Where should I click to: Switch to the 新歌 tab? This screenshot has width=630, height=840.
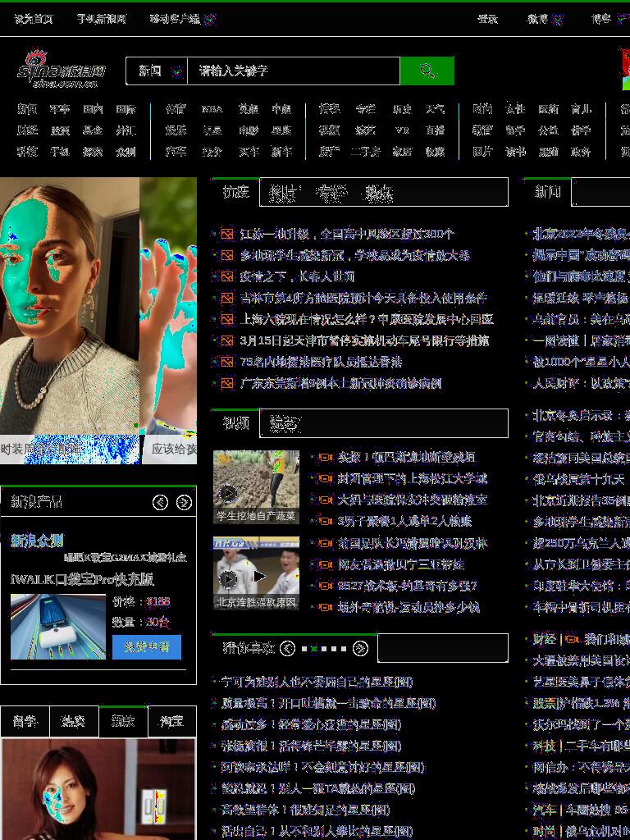pos(123,721)
